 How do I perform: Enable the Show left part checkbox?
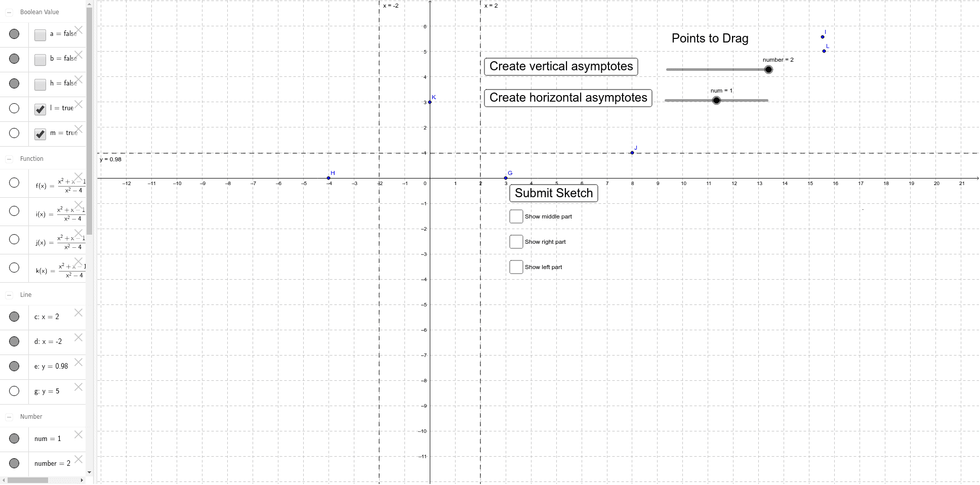[516, 267]
